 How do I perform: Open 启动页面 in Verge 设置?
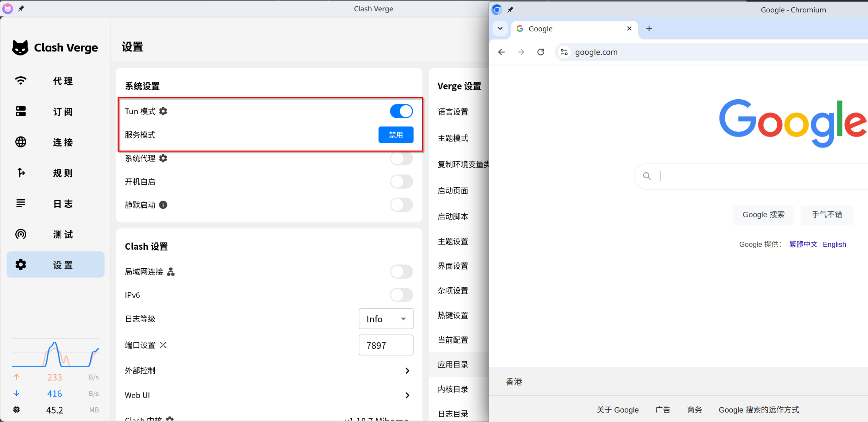click(453, 191)
